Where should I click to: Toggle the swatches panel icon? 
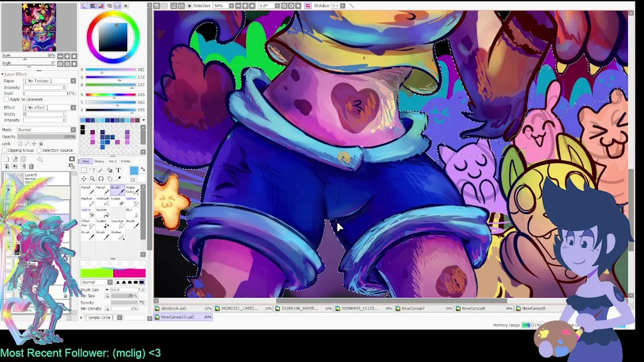(117, 6)
